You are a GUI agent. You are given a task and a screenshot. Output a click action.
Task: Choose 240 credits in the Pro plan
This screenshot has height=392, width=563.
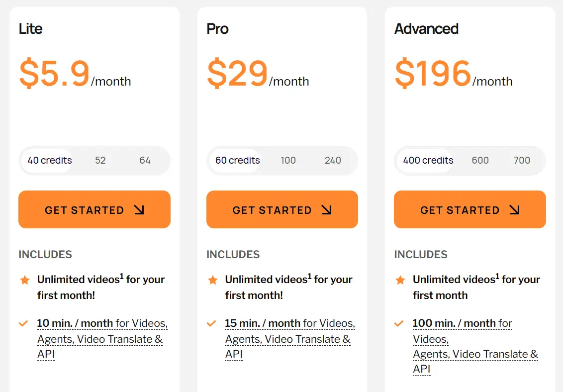(333, 161)
